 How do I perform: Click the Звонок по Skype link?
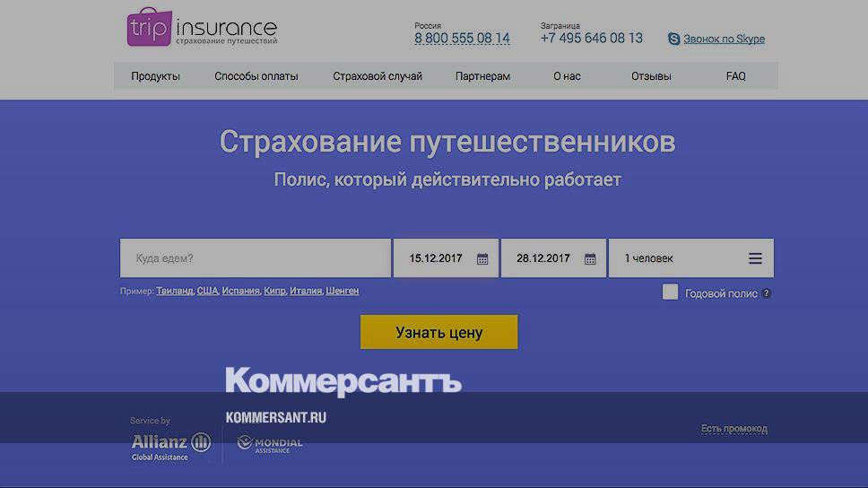[724, 39]
